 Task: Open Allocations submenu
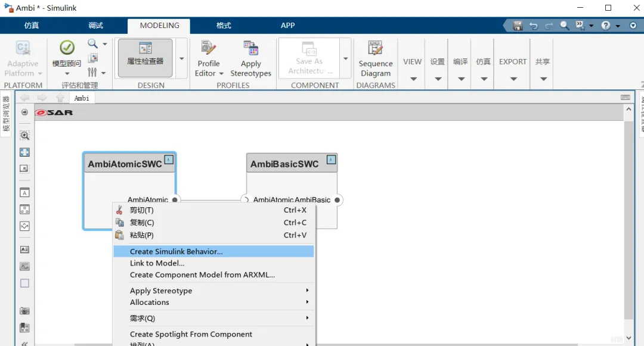[213, 302]
